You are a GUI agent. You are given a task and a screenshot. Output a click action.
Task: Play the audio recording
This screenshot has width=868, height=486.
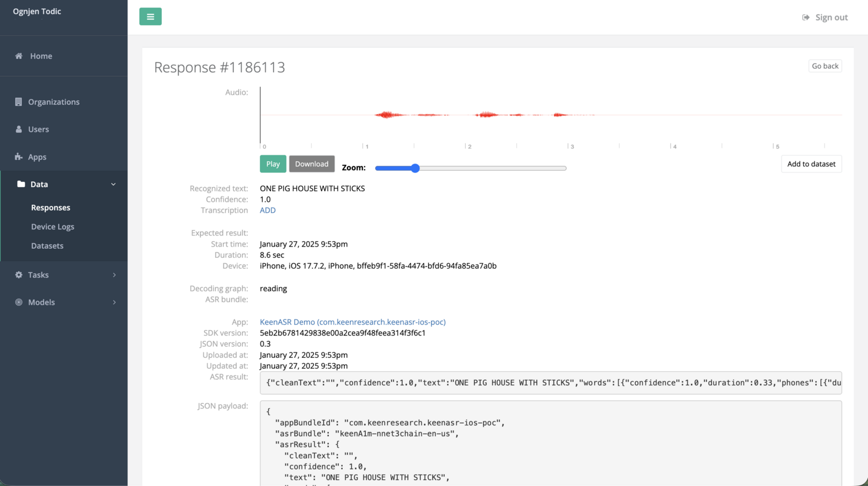(273, 164)
